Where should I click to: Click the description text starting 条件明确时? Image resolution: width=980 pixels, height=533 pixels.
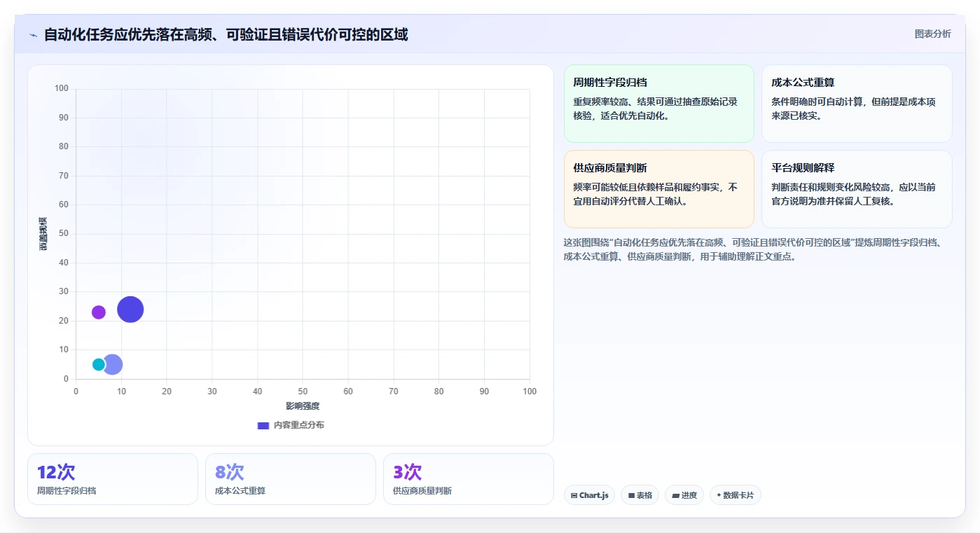853,109
